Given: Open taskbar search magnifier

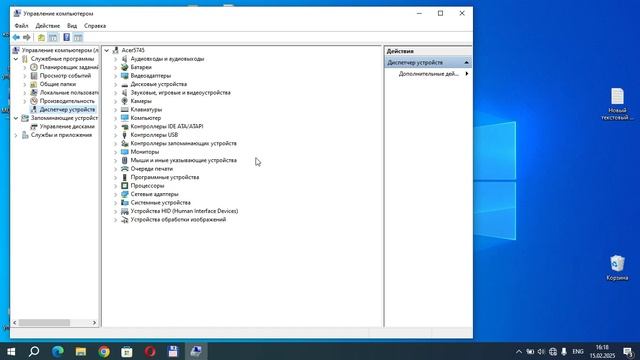Looking at the screenshot, I should [x=34, y=351].
